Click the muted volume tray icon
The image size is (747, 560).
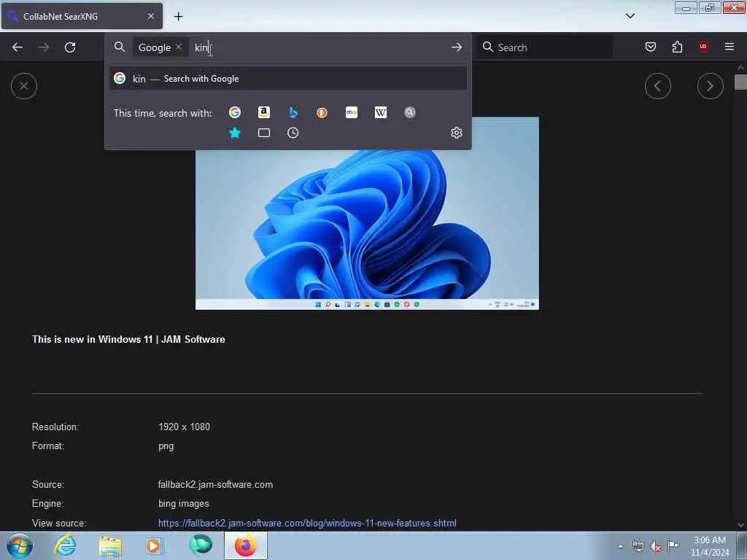[656, 547]
